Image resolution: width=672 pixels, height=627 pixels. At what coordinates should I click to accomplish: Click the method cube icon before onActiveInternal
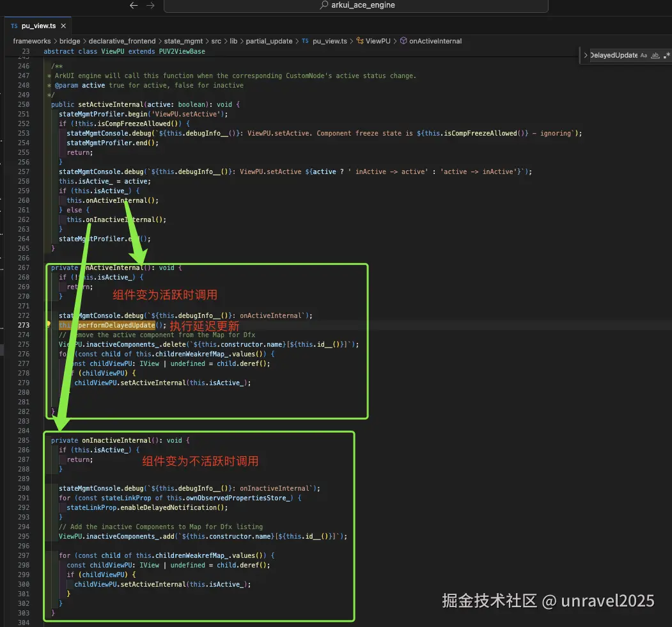(x=403, y=41)
